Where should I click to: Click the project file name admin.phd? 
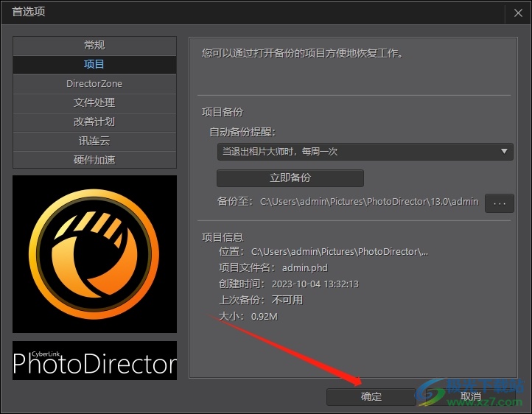pos(304,268)
